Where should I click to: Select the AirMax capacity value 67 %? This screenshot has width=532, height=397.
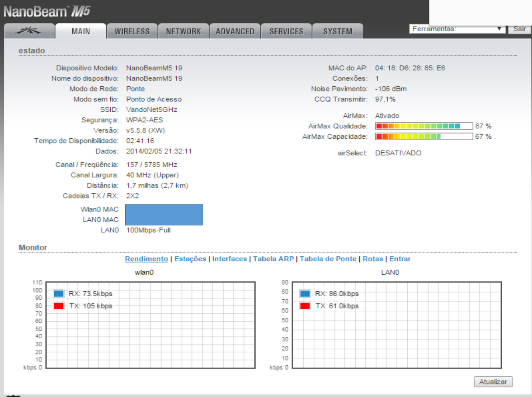pos(483,137)
